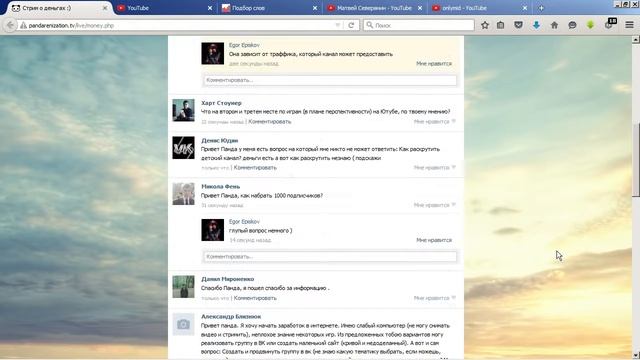Open Денис Юдин profile name link
This screenshot has height=360, width=640.
tap(220, 140)
